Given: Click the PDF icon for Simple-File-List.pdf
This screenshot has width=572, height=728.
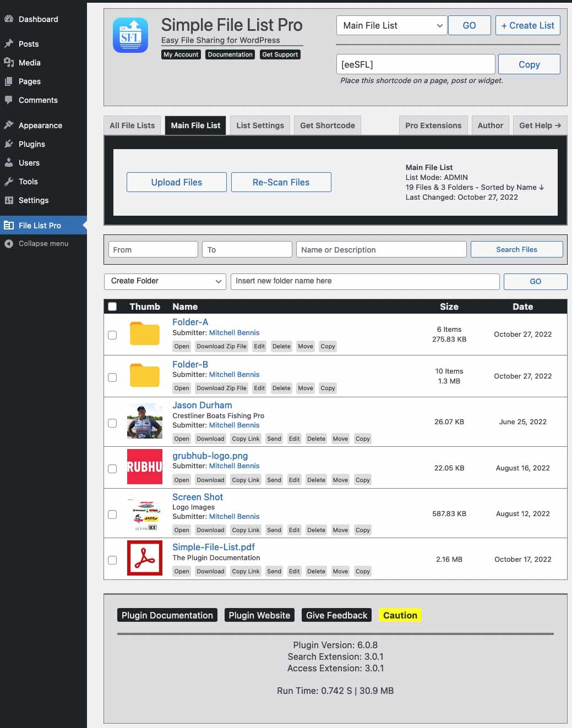Looking at the screenshot, I should (144, 558).
